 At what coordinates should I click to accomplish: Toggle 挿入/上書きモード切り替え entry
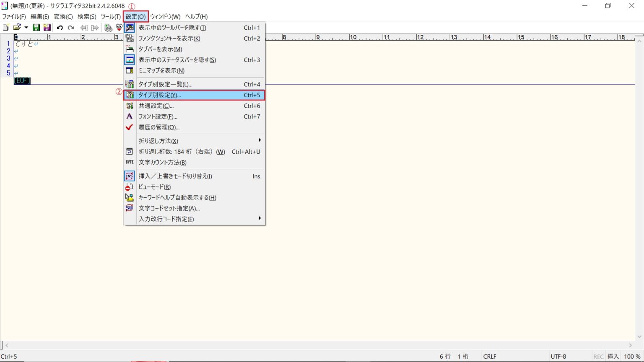[175, 176]
